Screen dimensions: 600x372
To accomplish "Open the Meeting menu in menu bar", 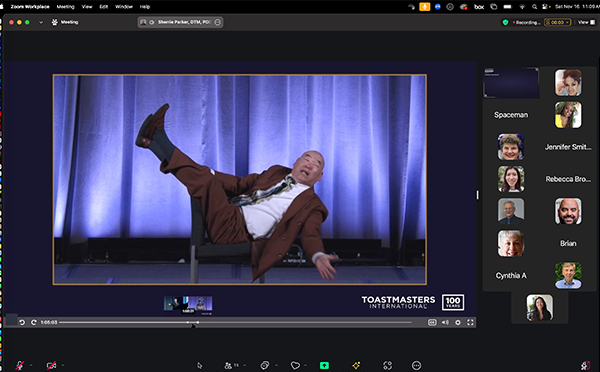I will tap(65, 7).
